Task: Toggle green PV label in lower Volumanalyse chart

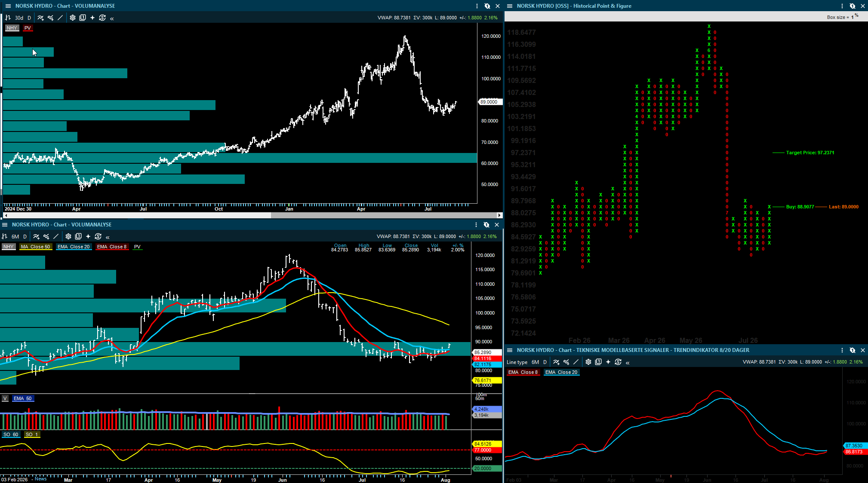Action: click(x=137, y=247)
